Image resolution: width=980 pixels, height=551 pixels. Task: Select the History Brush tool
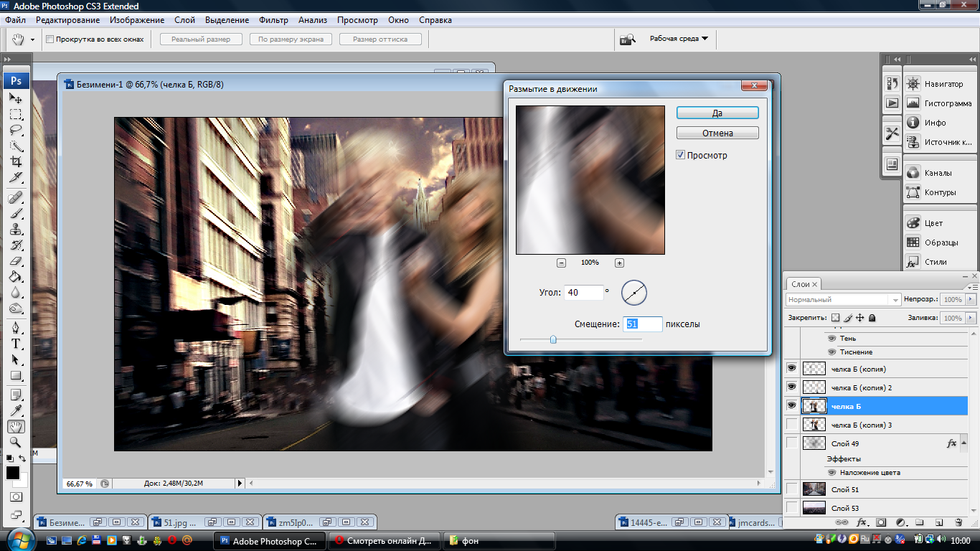click(x=16, y=245)
